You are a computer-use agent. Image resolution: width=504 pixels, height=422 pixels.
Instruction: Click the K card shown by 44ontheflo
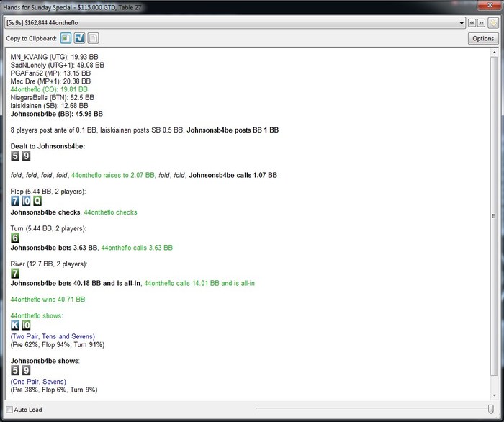(x=15, y=326)
